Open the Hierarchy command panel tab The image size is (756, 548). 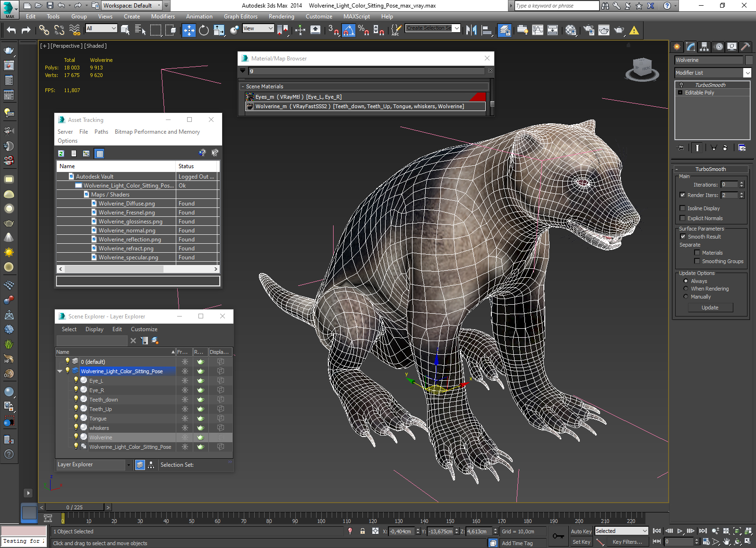(x=704, y=46)
